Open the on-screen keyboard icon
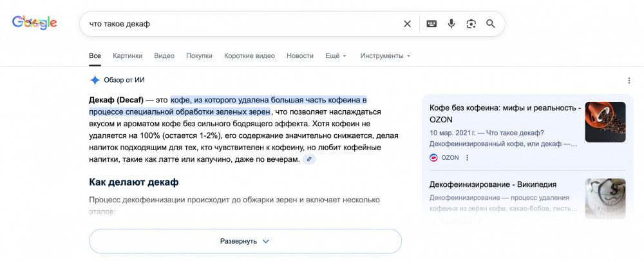The image size is (644, 261). (431, 24)
